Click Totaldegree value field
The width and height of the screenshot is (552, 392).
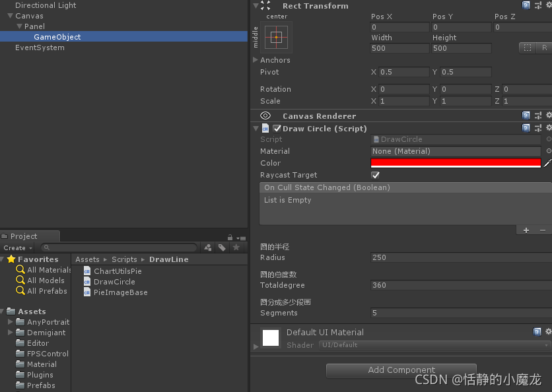(461, 285)
